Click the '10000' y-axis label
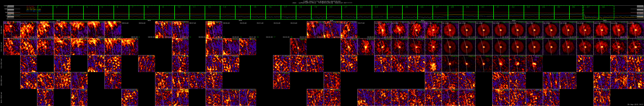The image size is (644, 106). (x=5, y=6)
